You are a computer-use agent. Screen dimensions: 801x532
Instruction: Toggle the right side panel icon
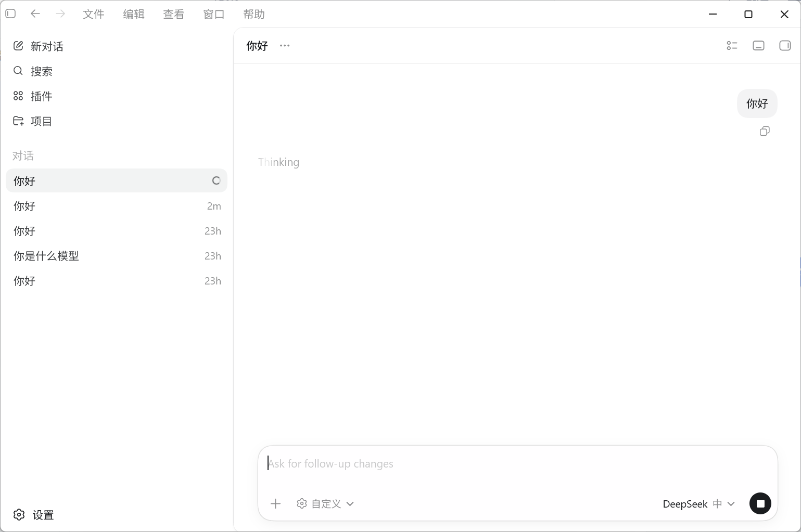(785, 46)
